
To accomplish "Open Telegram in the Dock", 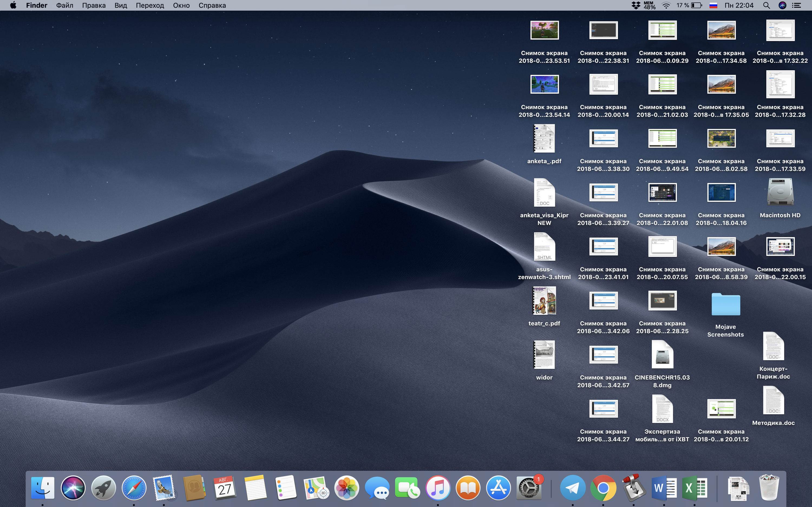I will (x=572, y=488).
